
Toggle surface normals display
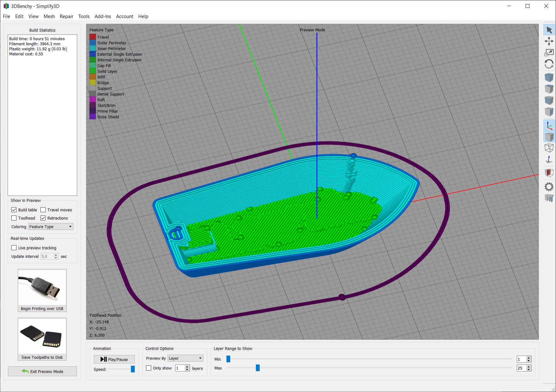coord(549,159)
